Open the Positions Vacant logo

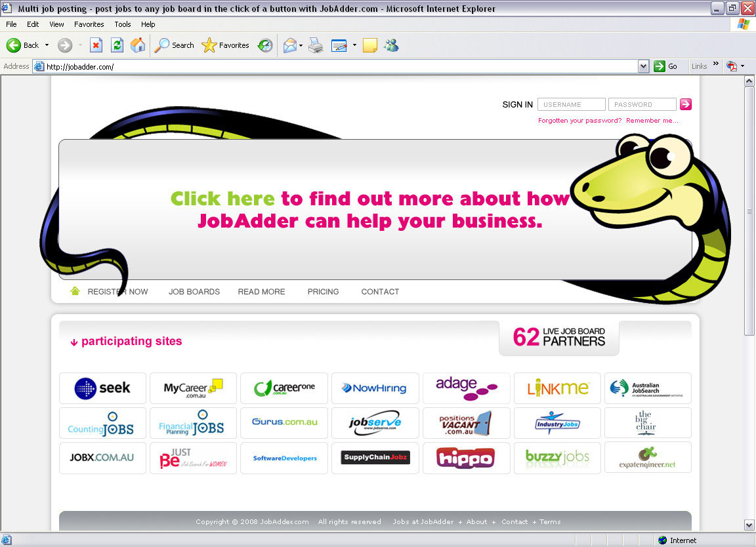(466, 423)
